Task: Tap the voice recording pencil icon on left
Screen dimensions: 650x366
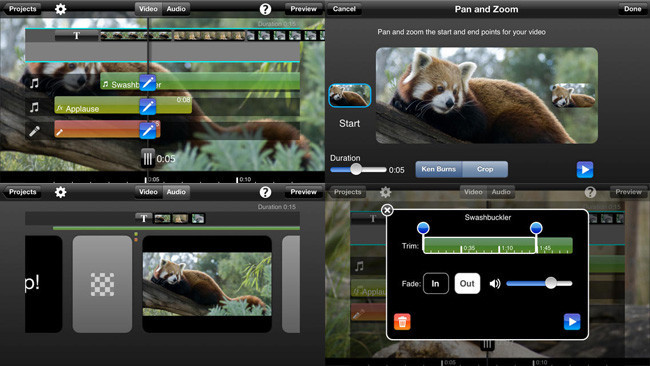Action: pos(34,131)
